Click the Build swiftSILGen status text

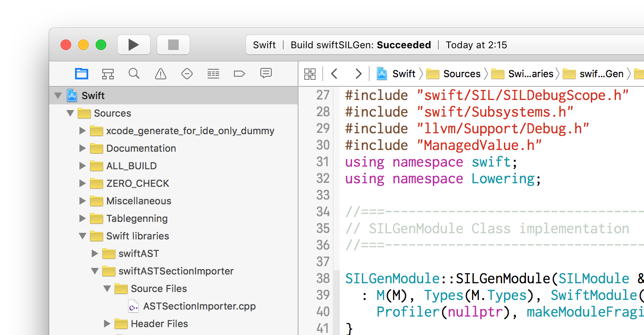(361, 45)
